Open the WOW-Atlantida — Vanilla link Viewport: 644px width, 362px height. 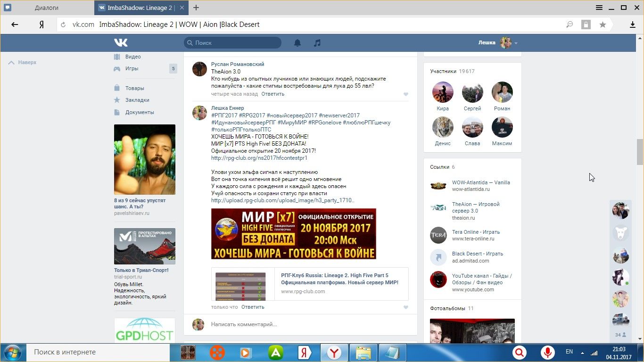pos(481,182)
